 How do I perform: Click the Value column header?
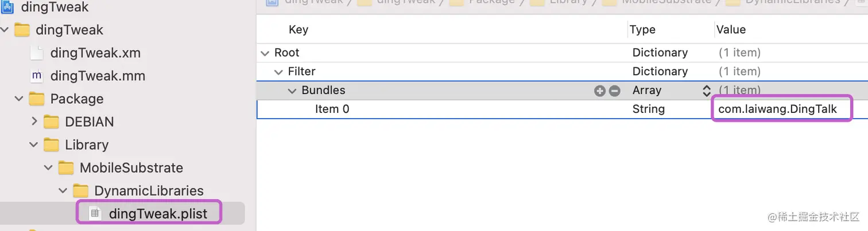point(731,30)
